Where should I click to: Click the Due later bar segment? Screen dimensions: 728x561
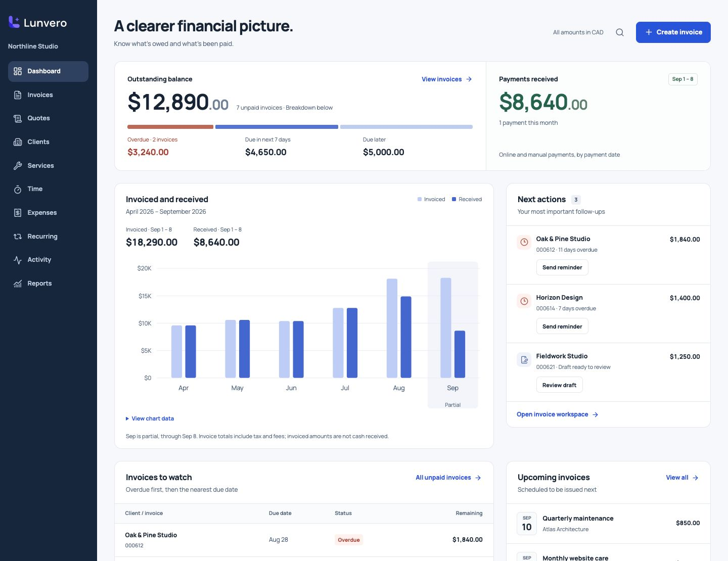click(x=406, y=127)
